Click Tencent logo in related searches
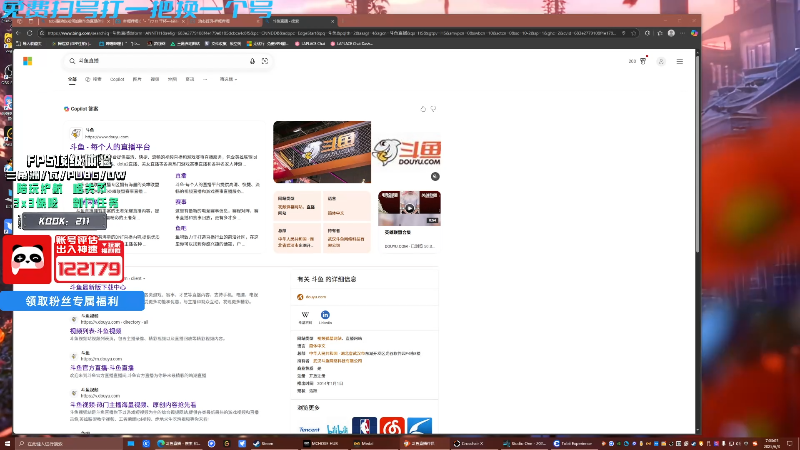The height and width of the screenshot is (450, 800). 309,429
